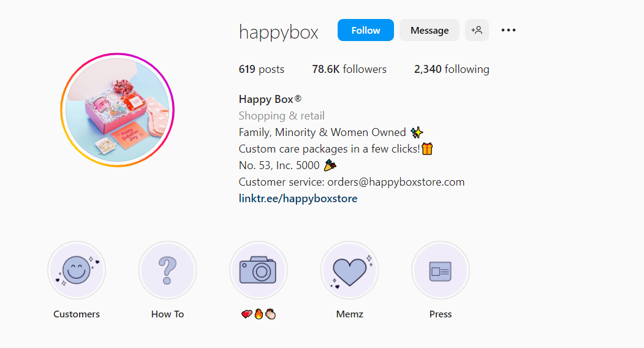The height and width of the screenshot is (348, 644).
Task: Click the heart fire clap emoji label
Action: tap(259, 314)
